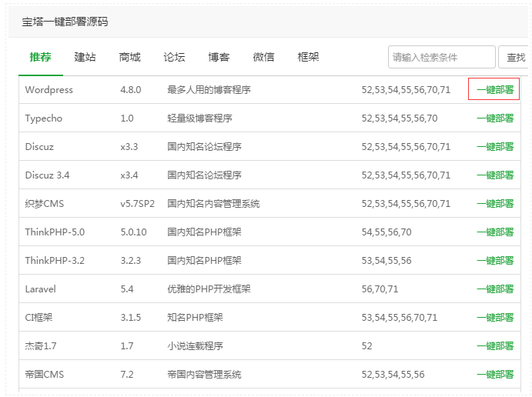Select the 杰奇1.7 name cell
The width and height of the screenshot is (532, 397).
[x=41, y=346]
